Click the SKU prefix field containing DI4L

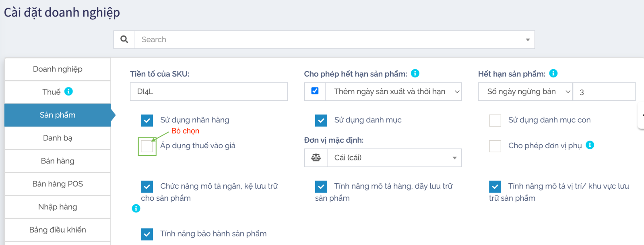[208, 92]
